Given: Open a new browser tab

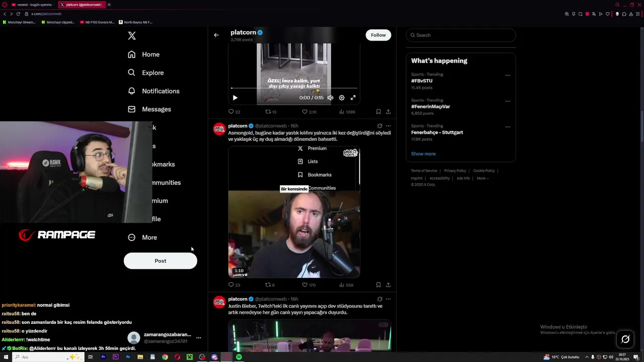Looking at the screenshot, I should point(109,5).
